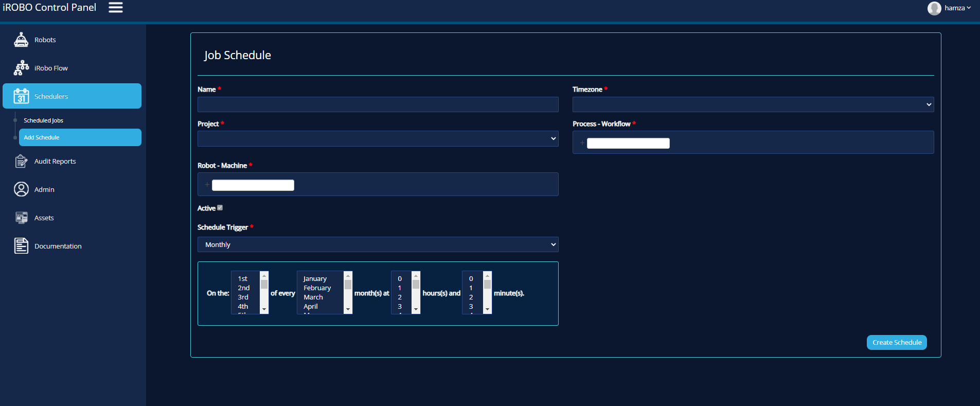The image size is (980, 406).
Task: Click the Admin user icon
Action: point(21,189)
